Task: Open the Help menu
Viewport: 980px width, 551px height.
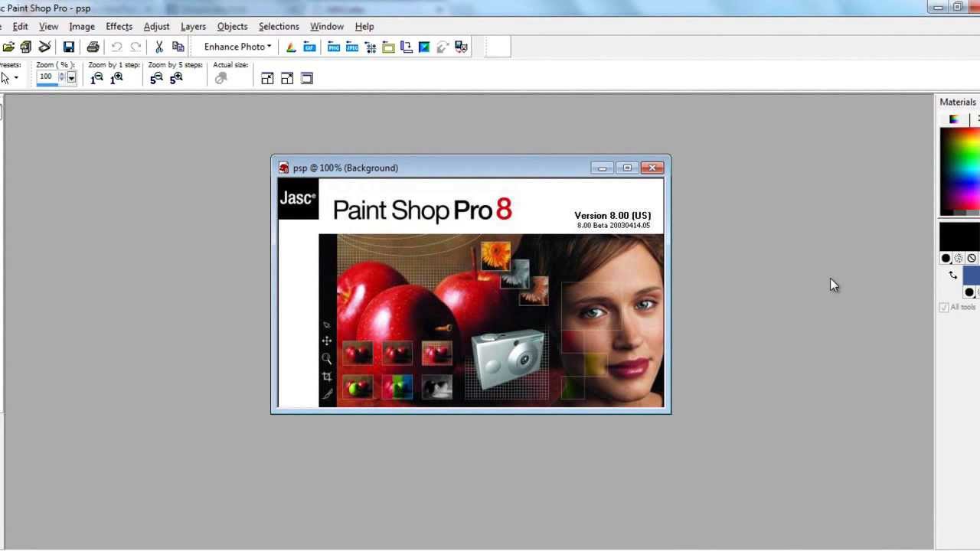Action: tap(364, 26)
